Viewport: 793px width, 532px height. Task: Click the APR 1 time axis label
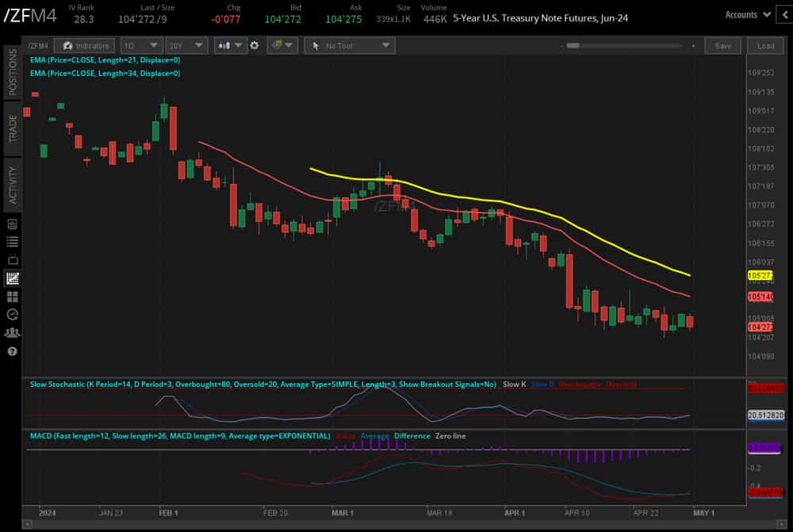pos(515,513)
